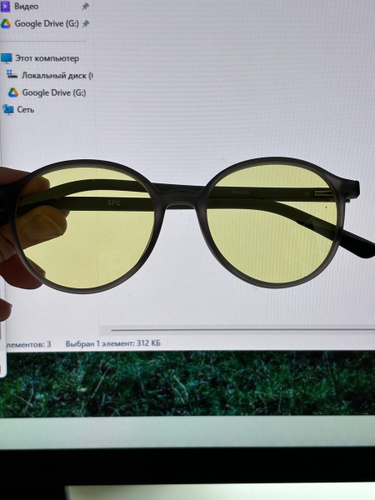Viewport: 375px width, 500px height.
Task: Click the Сеть network icon
Action: (8, 109)
